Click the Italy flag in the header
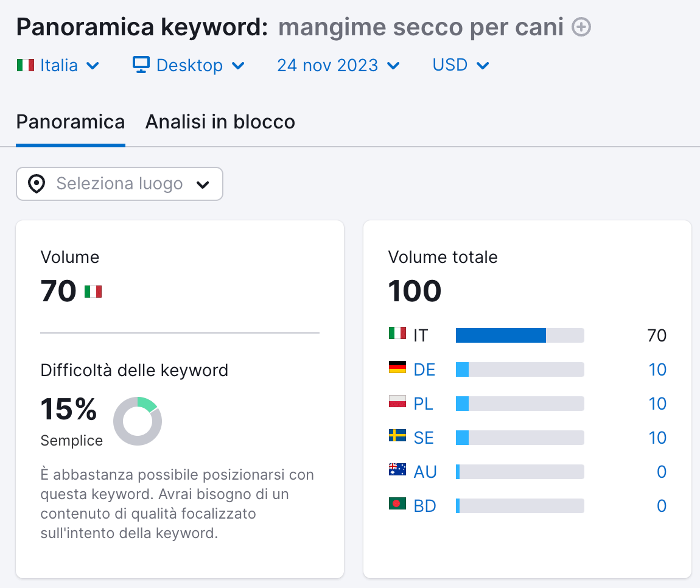Screen dimensions: 700x588 (x=25, y=65)
